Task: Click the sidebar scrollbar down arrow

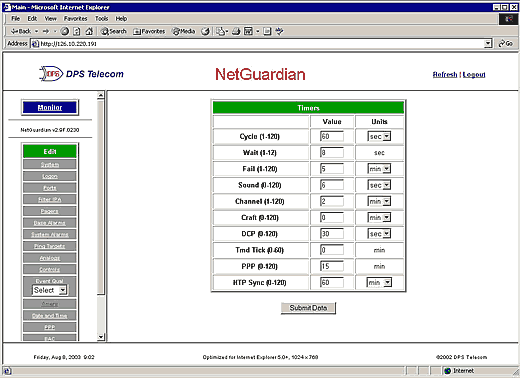Action: 101,337
